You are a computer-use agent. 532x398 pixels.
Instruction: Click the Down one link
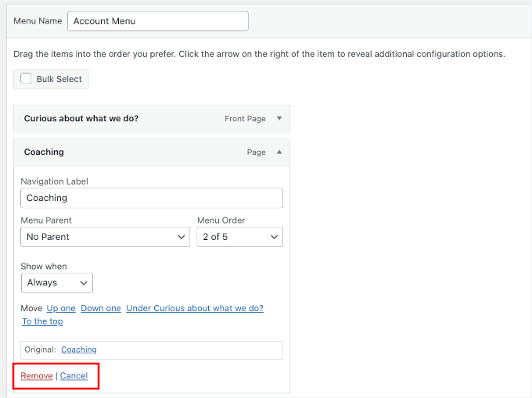101,308
